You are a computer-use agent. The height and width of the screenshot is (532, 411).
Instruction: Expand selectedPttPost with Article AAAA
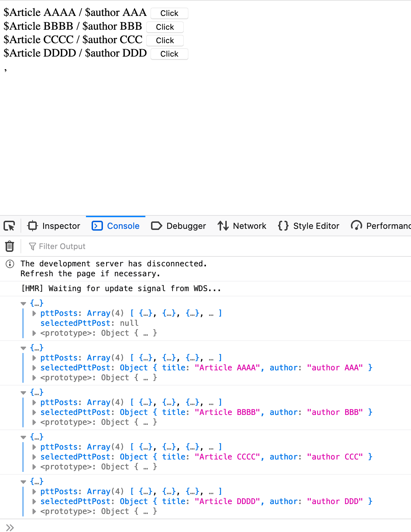click(x=34, y=368)
